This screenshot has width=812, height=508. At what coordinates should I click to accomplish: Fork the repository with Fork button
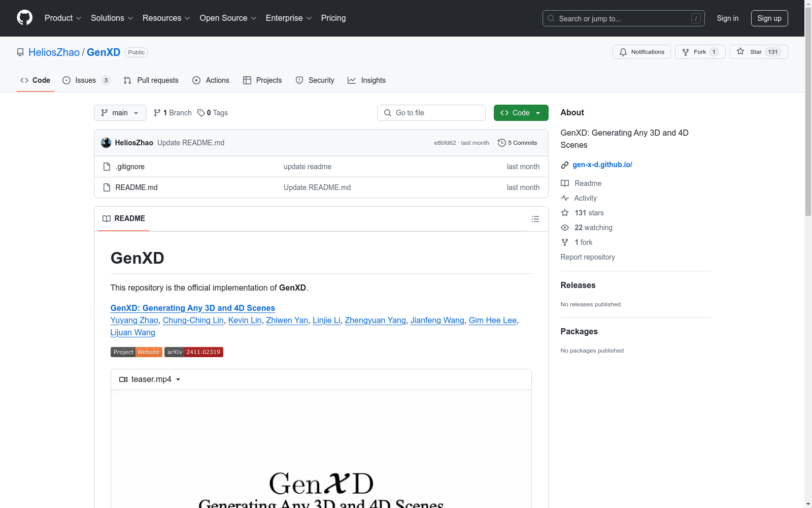click(700, 52)
